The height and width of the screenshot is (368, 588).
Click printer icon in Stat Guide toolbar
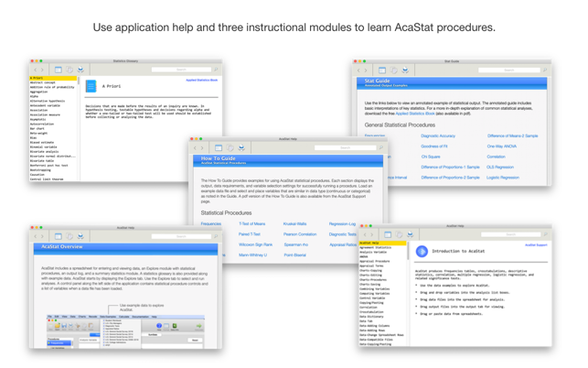[x=405, y=70]
